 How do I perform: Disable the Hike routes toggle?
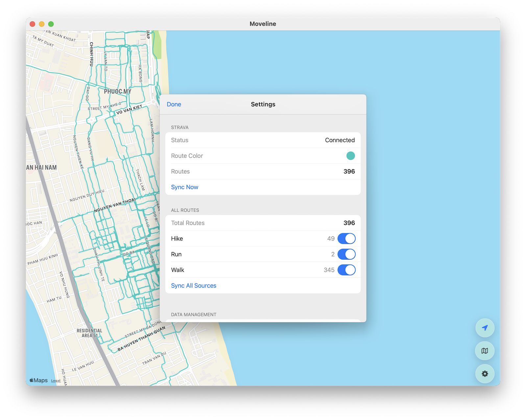(x=346, y=239)
